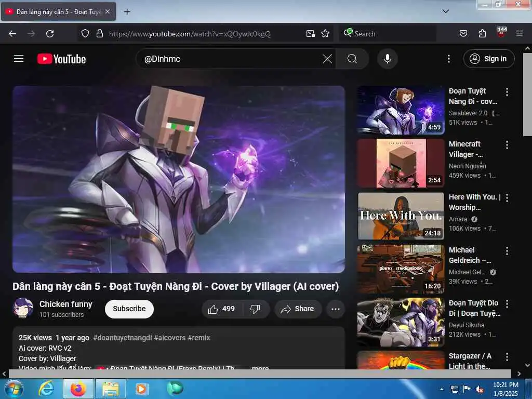Click the Firefox Search field

click(387, 34)
